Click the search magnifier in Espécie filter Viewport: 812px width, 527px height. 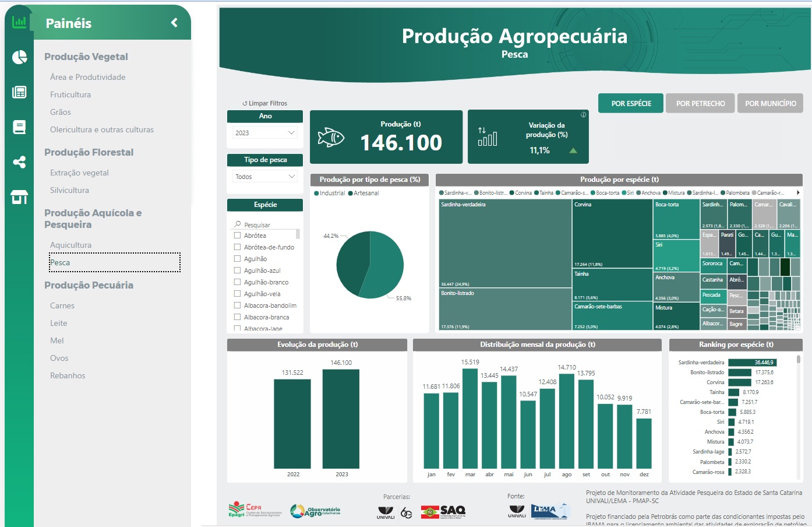(238, 224)
